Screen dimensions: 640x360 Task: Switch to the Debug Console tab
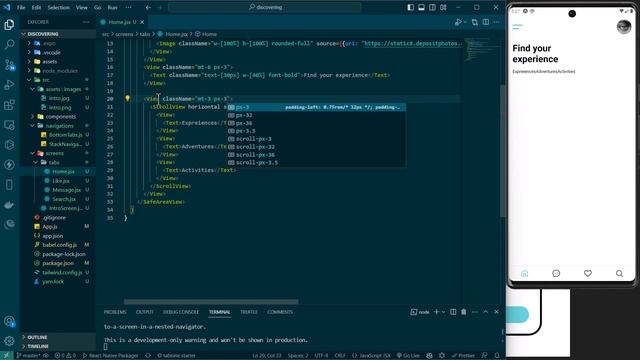coord(181,312)
